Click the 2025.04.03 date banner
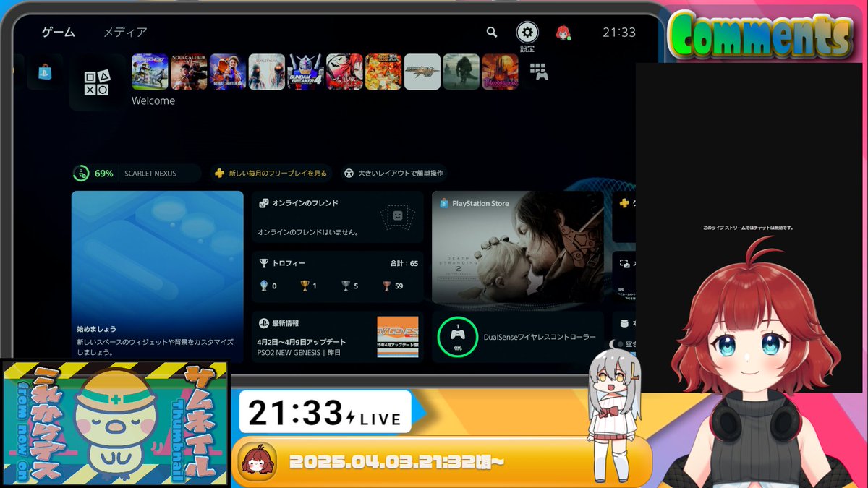This screenshot has height=488, width=868. point(441,461)
